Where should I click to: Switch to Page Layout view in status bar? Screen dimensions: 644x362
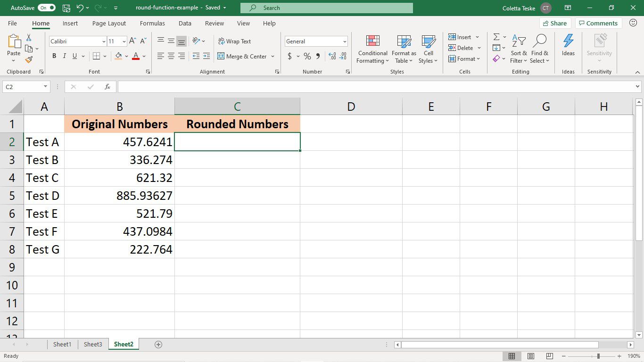point(531,356)
